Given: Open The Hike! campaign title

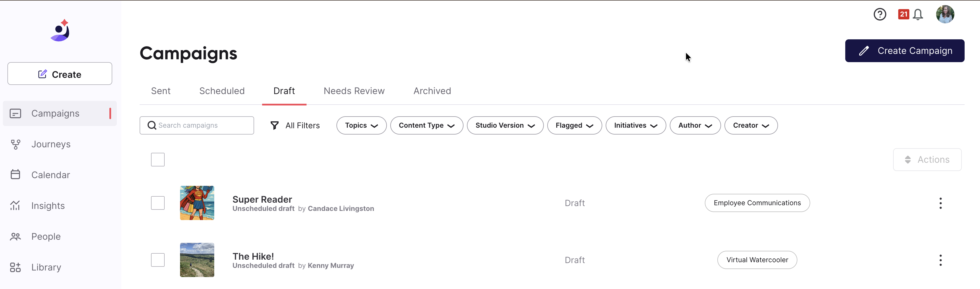Looking at the screenshot, I should (x=253, y=256).
